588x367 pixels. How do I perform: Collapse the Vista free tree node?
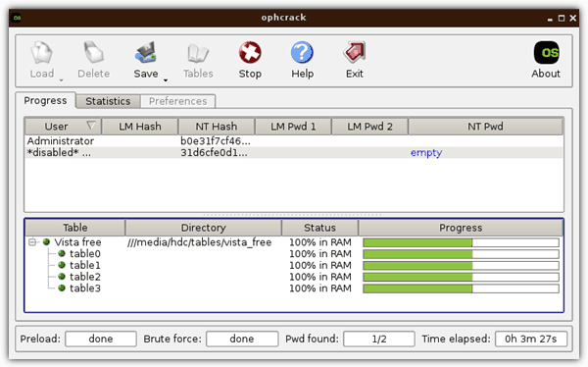click(32, 242)
